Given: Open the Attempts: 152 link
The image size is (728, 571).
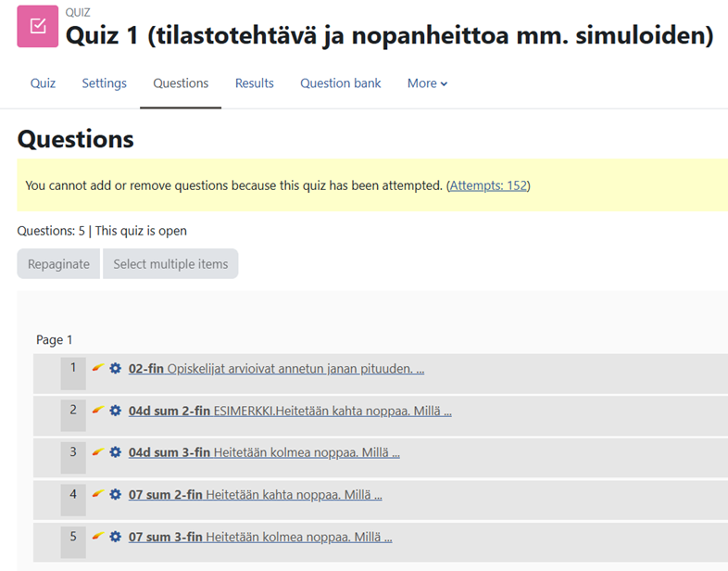Looking at the screenshot, I should (488, 185).
